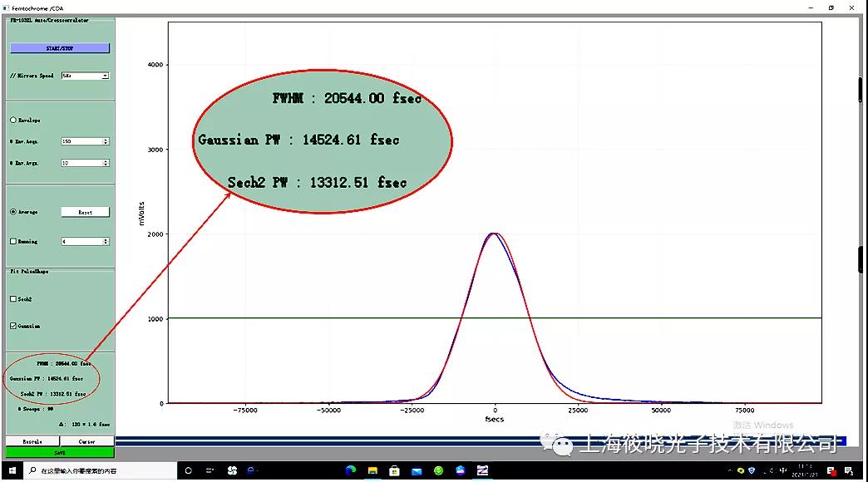The image size is (868, 482).
Task: Click the START/STOP button
Action: (60, 48)
